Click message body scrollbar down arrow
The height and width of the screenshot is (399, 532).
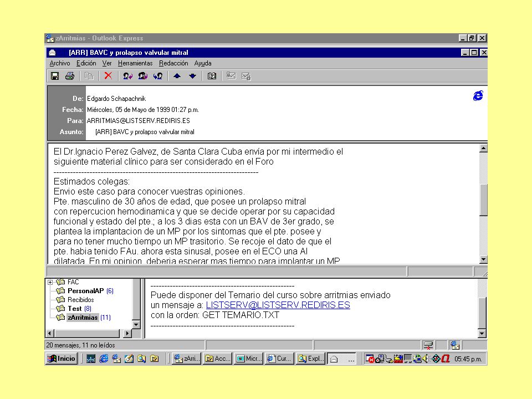pyautogui.click(x=483, y=259)
